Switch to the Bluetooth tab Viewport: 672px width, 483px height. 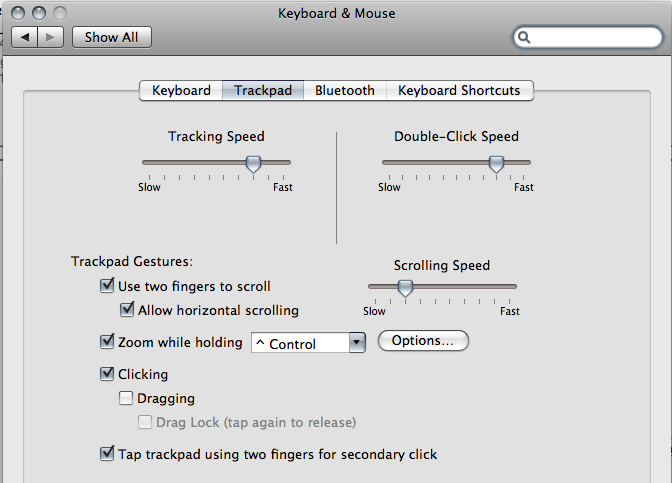345,90
